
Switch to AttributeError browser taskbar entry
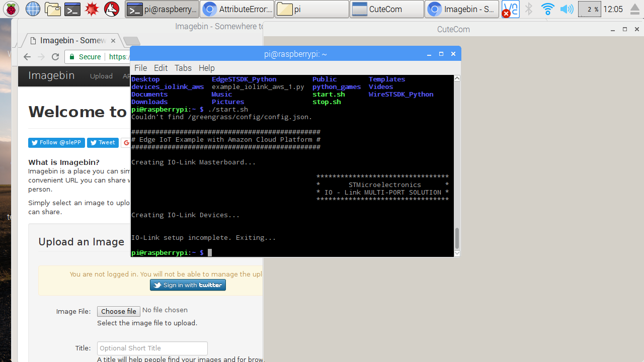click(x=237, y=9)
